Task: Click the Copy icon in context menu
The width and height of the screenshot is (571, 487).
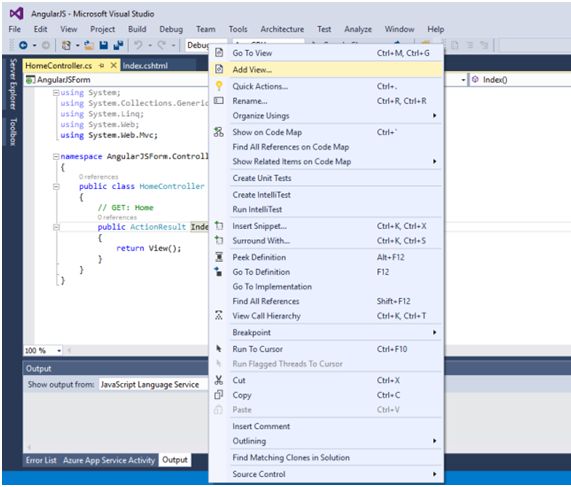Action: 218,395
